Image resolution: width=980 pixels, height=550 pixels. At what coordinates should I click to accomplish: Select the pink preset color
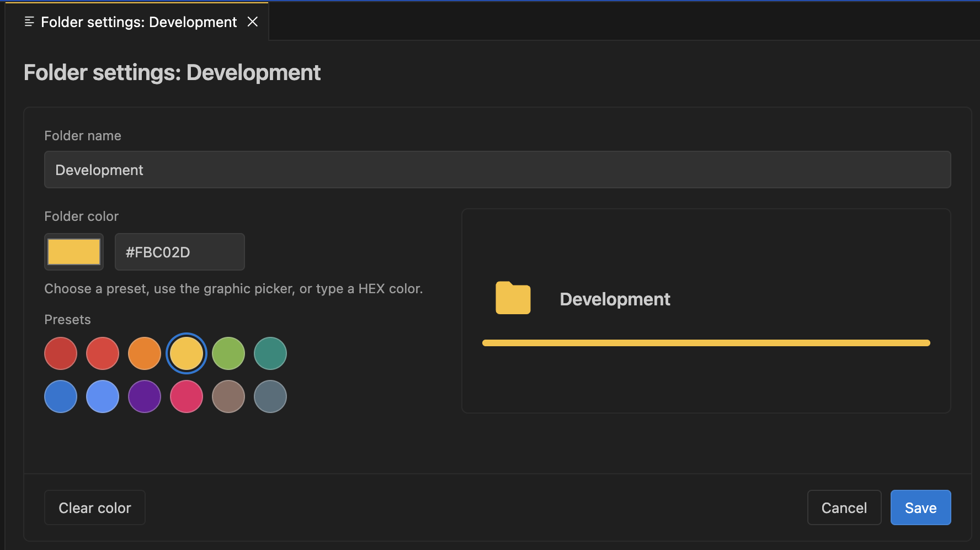coord(187,396)
